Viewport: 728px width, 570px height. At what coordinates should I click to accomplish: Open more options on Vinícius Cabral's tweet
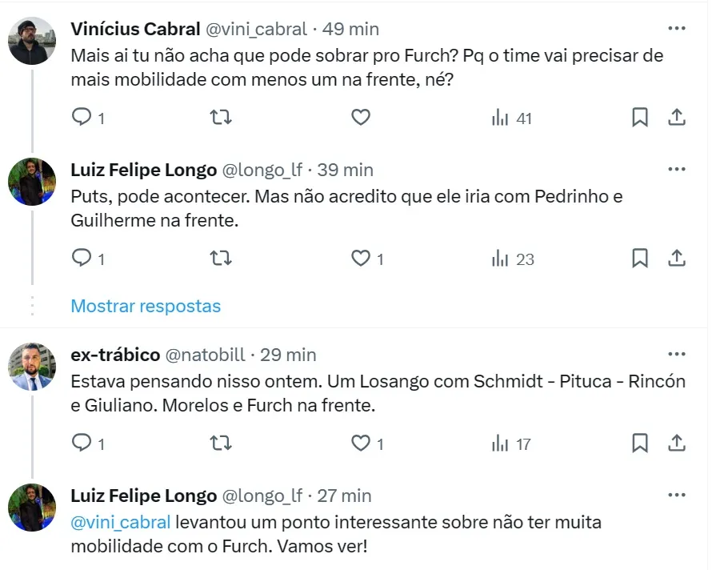click(677, 29)
